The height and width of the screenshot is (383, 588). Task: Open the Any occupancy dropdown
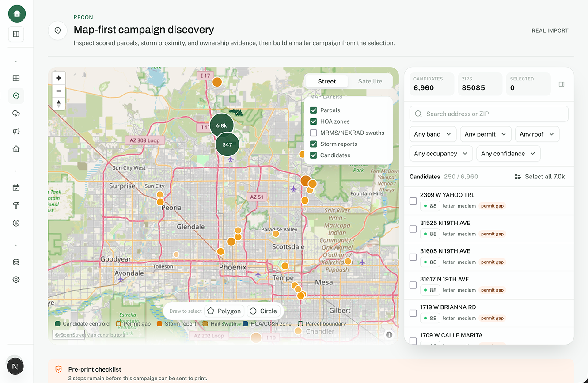441,154
